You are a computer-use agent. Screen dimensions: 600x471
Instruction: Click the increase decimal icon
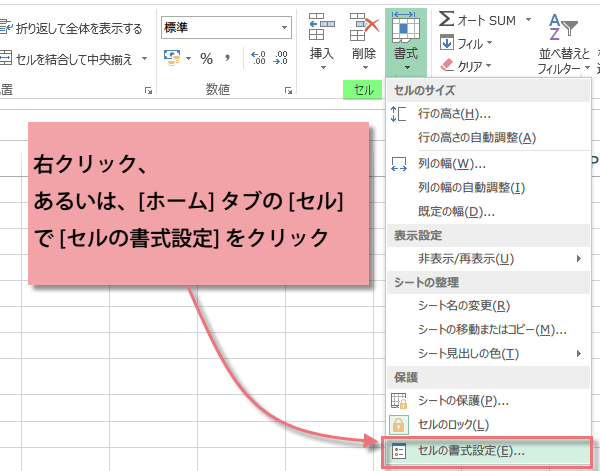tap(256, 58)
